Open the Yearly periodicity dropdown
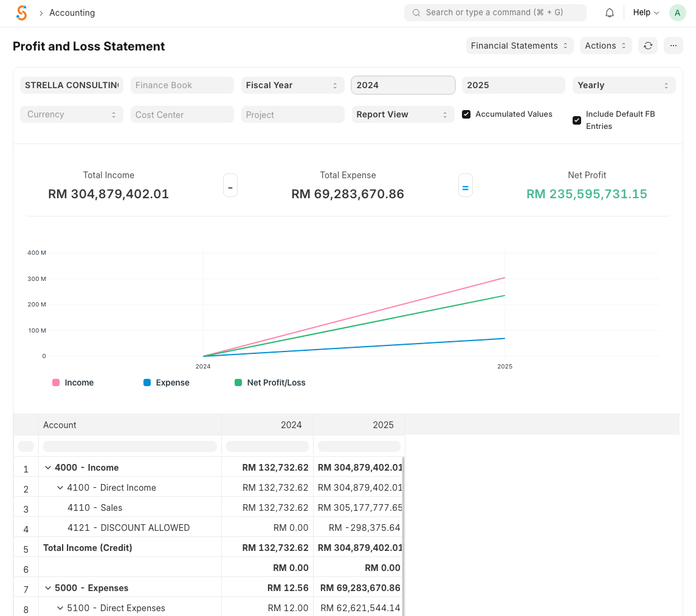 624,86
